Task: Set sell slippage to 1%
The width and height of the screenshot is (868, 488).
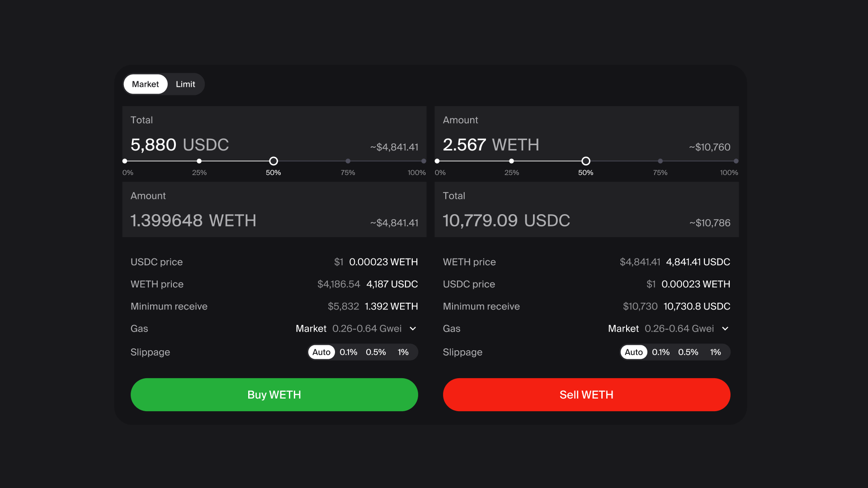Action: point(715,352)
